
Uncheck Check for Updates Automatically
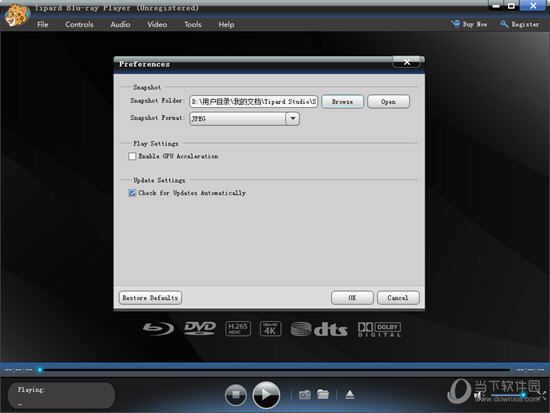pos(132,193)
